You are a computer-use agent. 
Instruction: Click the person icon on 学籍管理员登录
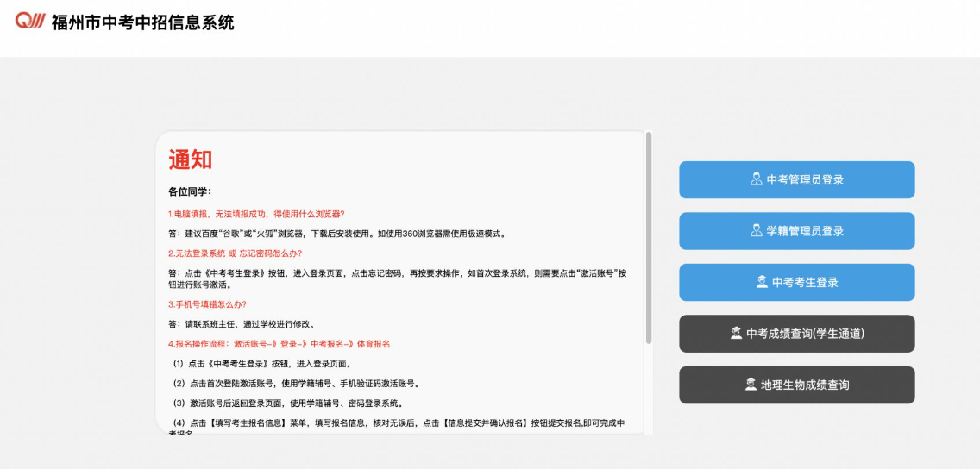click(x=757, y=230)
